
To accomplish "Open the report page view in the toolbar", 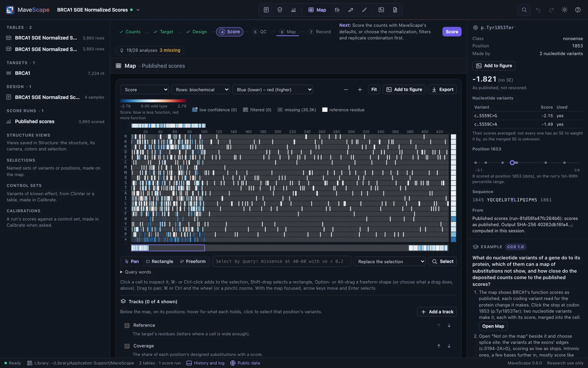I will tap(395, 10).
